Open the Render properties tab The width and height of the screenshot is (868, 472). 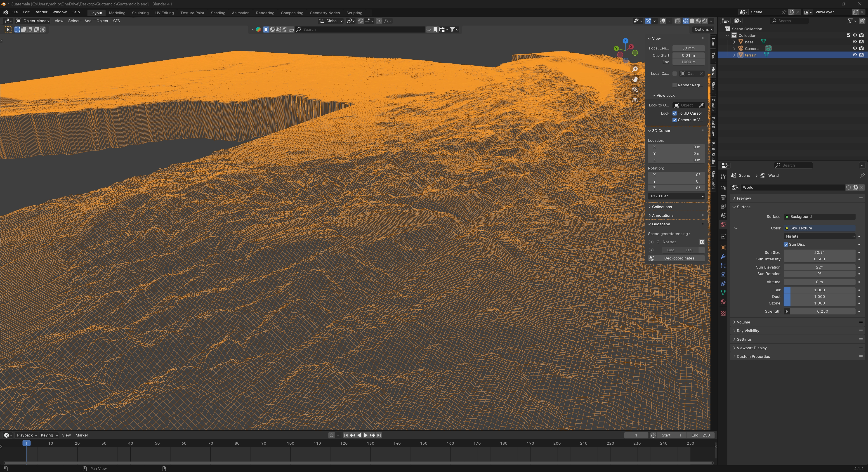[x=723, y=188]
